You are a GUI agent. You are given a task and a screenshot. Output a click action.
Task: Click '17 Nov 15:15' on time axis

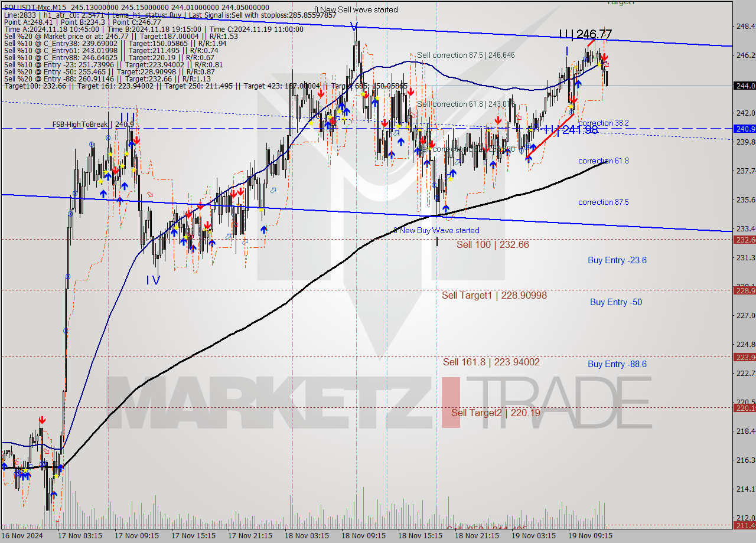[x=193, y=536]
